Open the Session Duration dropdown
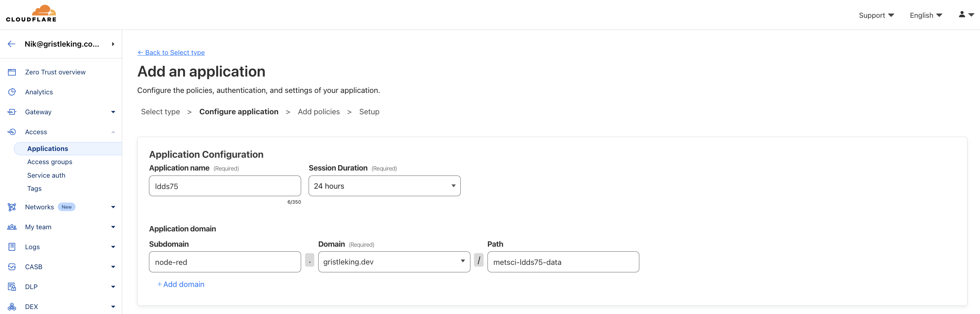Viewport: 980px width, 314px height. click(384, 186)
